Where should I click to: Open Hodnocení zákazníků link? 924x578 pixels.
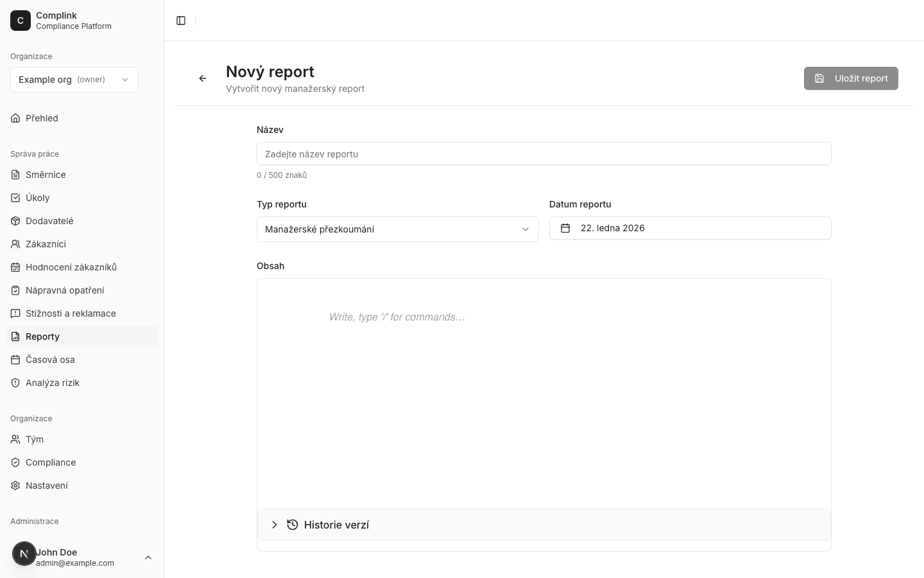[71, 267]
